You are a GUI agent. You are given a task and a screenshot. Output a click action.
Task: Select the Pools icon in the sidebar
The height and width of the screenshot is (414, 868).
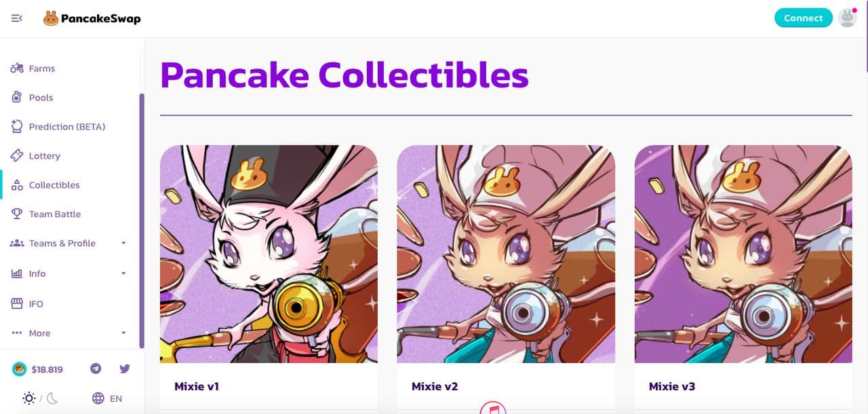coord(17,97)
